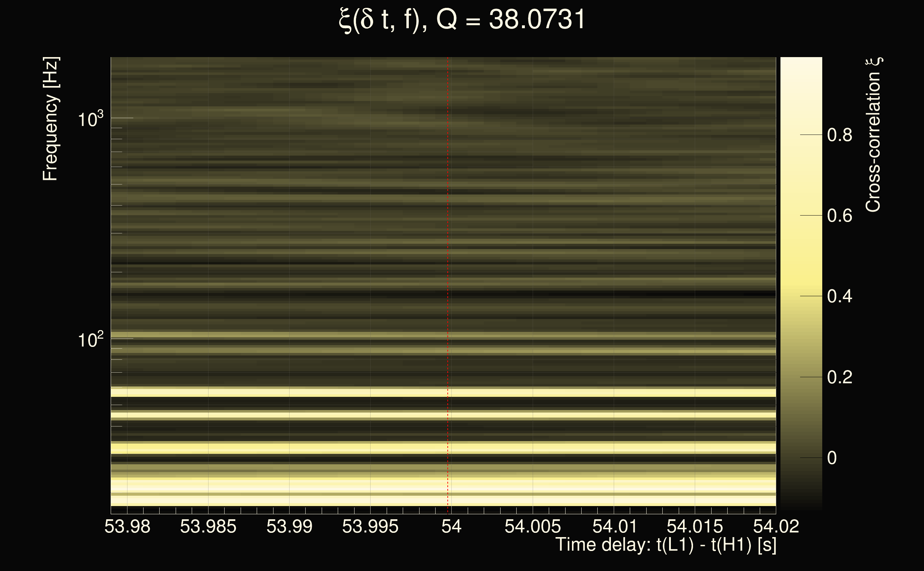Click the 0.6 tick on the colorbar
The width and height of the screenshot is (924, 571).
[839, 216]
